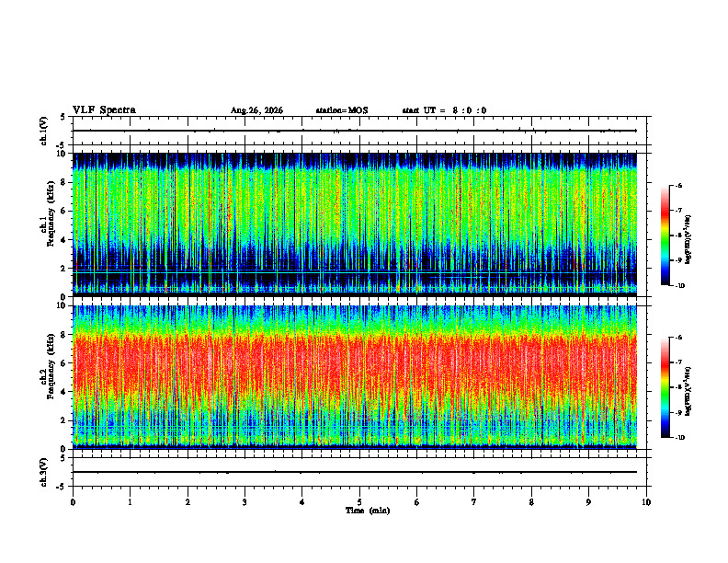
Task: Select the ch.1 waveform voltage trace panel
Action: tap(359, 131)
